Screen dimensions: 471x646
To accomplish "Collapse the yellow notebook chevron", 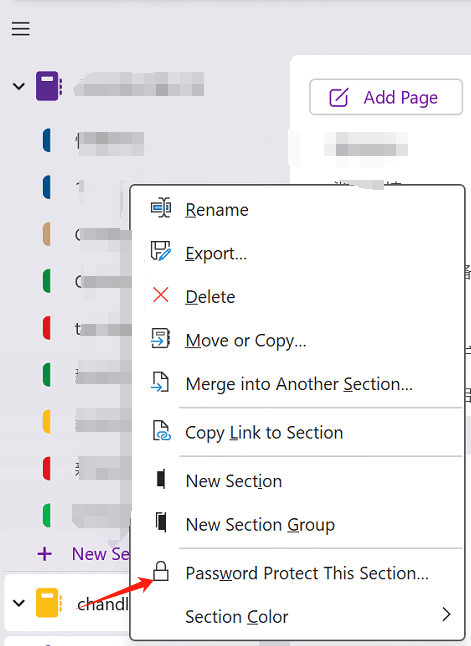I will click(19, 604).
